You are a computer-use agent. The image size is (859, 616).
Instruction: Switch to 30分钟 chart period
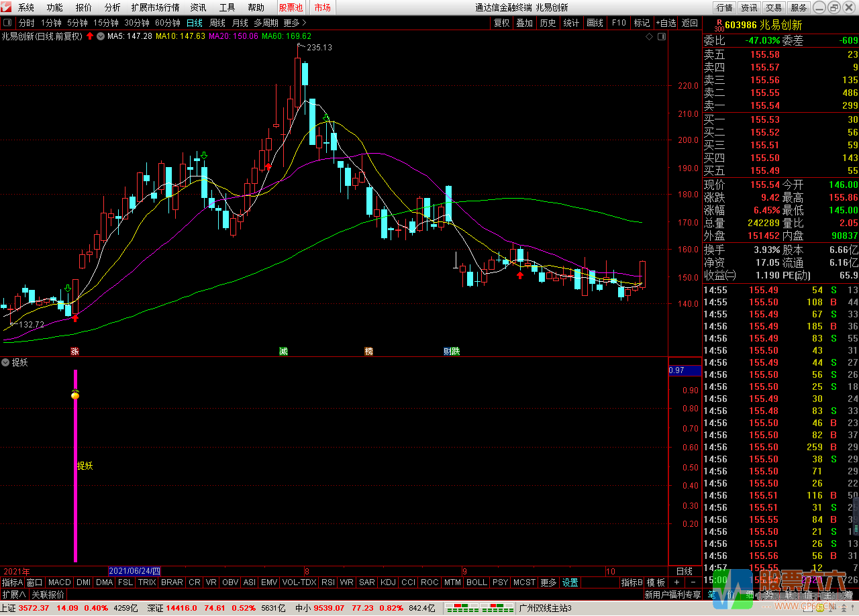point(137,23)
